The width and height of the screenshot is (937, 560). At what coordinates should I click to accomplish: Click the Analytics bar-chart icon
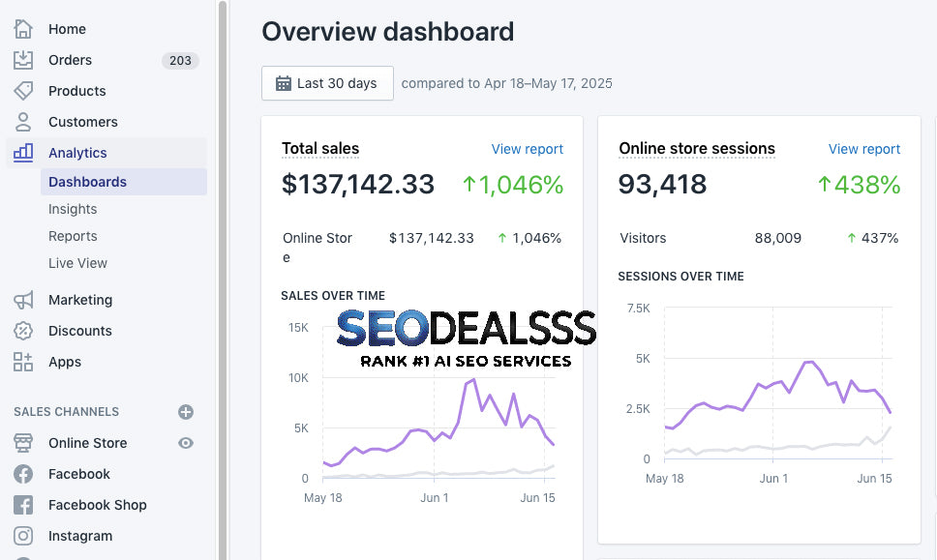(22, 153)
